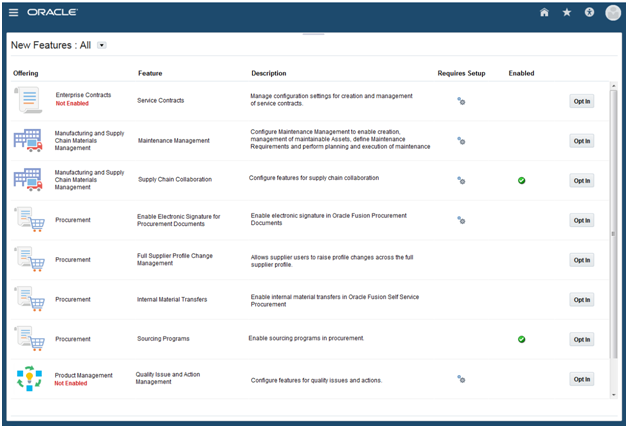Click the Enterprise Contracts offering icon
The height and width of the screenshot is (428, 628).
click(28, 100)
